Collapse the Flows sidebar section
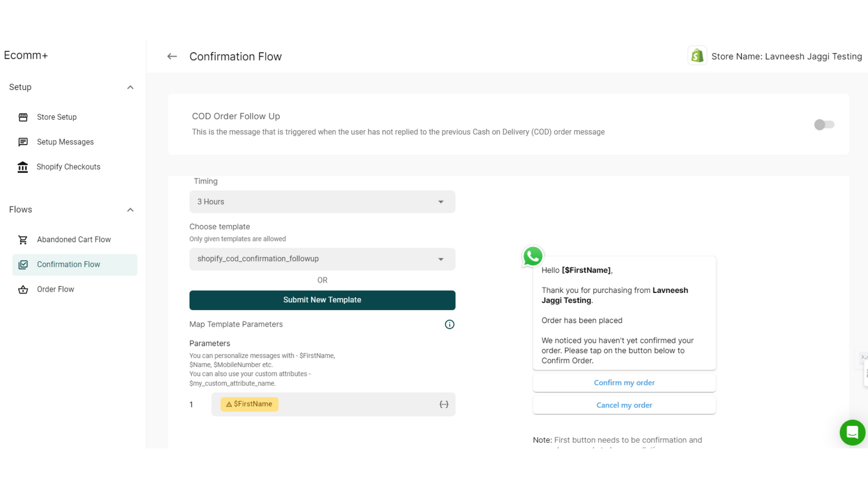The height and width of the screenshot is (488, 868). [x=130, y=210]
